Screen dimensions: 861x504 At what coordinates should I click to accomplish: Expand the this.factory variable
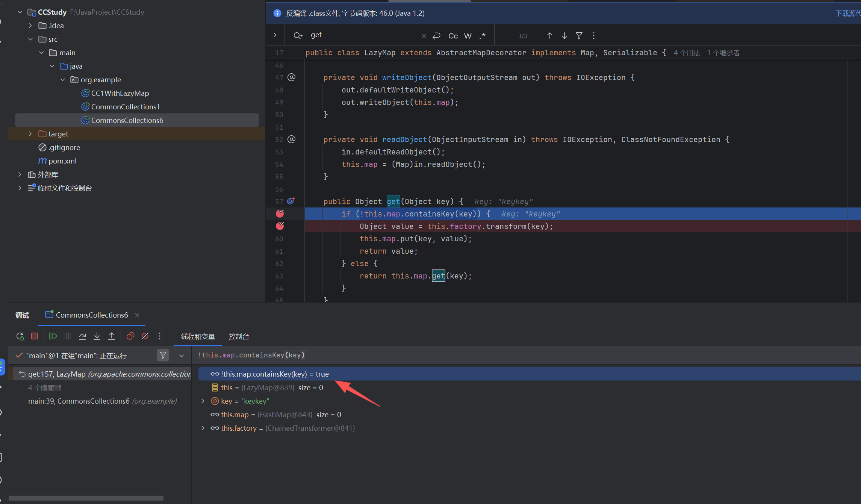pos(203,428)
